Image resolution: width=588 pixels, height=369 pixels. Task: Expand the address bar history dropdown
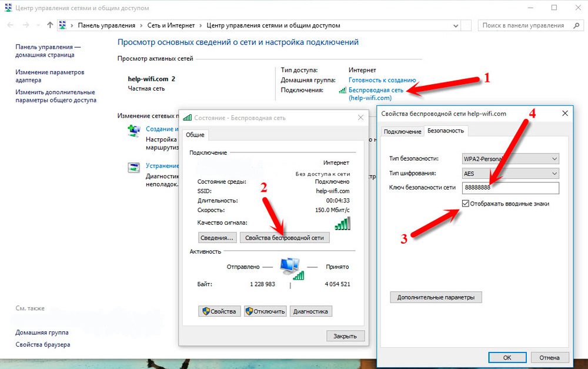456,26
